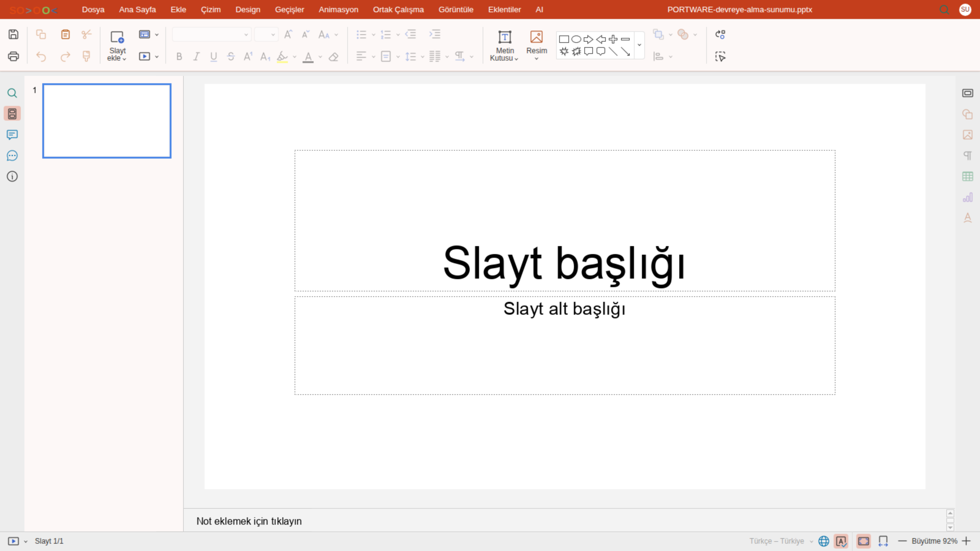The width and height of the screenshot is (980, 551).
Task: Select the diagonal line shape
Action: point(613,51)
